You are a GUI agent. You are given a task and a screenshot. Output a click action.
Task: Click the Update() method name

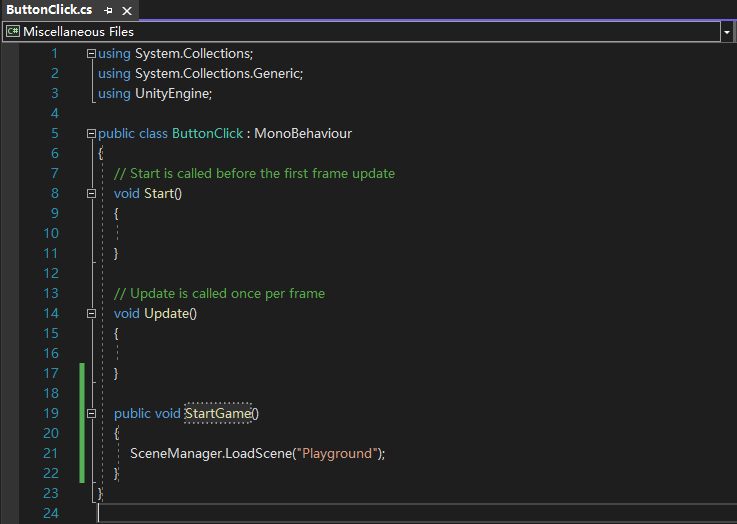coord(170,313)
